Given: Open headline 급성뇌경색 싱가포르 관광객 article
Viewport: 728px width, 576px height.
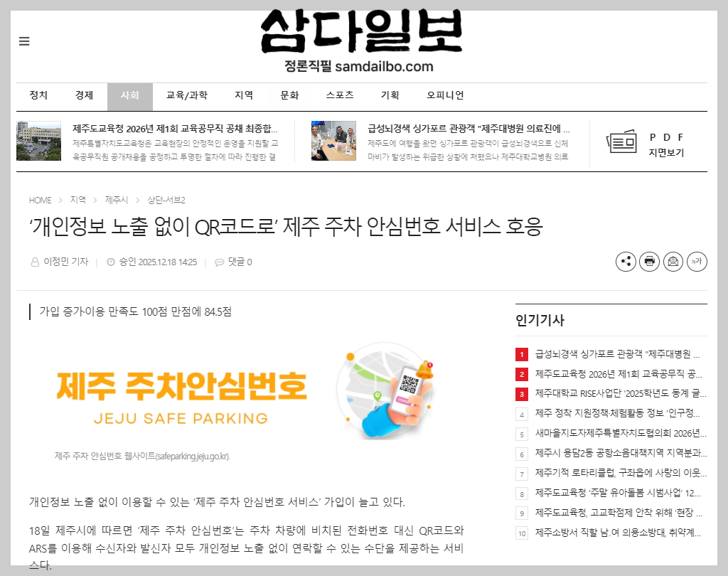Looking at the screenshot, I should click(469, 129).
